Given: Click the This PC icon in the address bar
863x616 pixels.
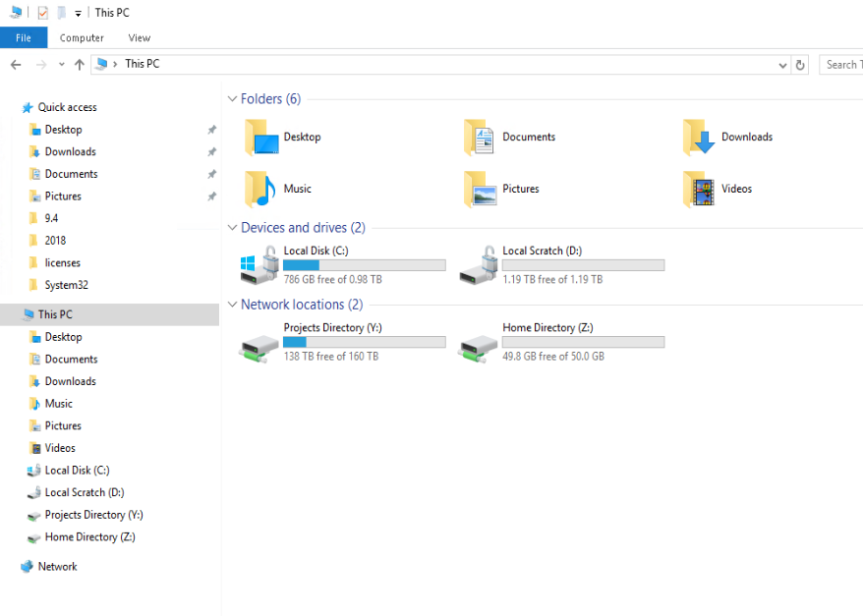Looking at the screenshot, I should tap(101, 64).
